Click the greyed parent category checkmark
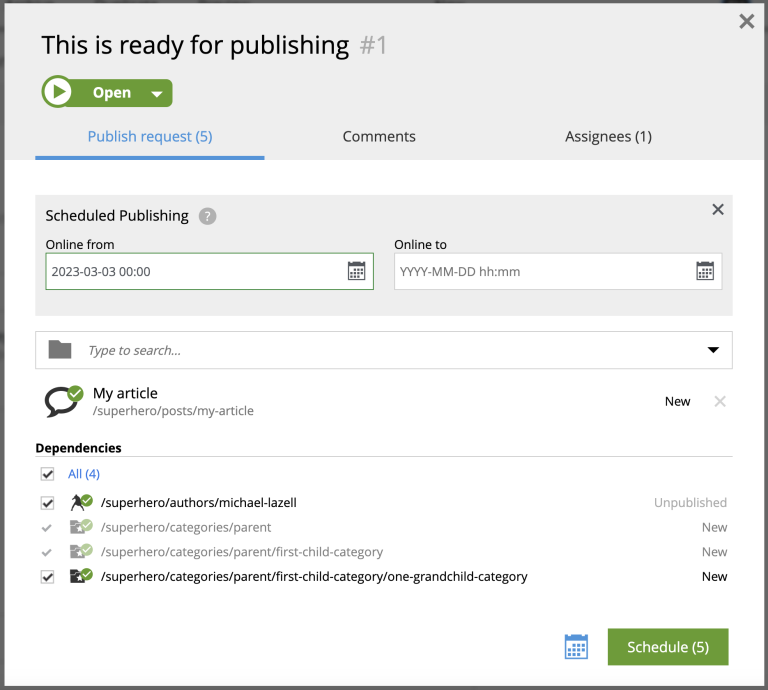768x690 pixels. click(47, 528)
